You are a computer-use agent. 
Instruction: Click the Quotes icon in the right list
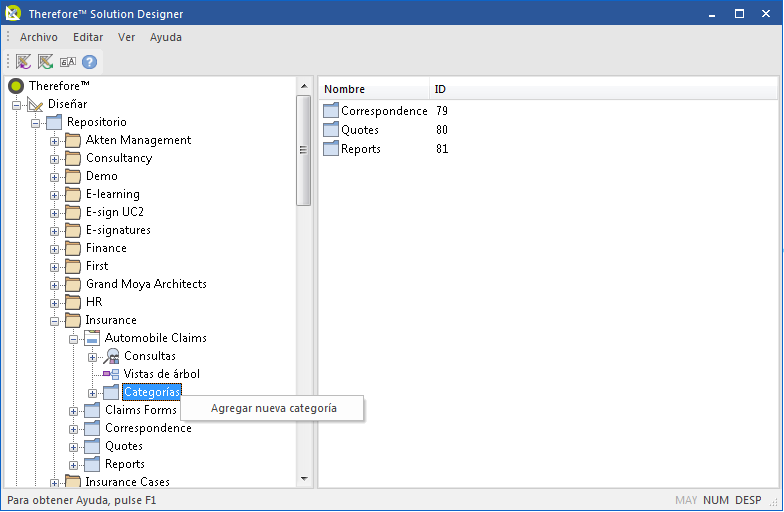[330, 130]
